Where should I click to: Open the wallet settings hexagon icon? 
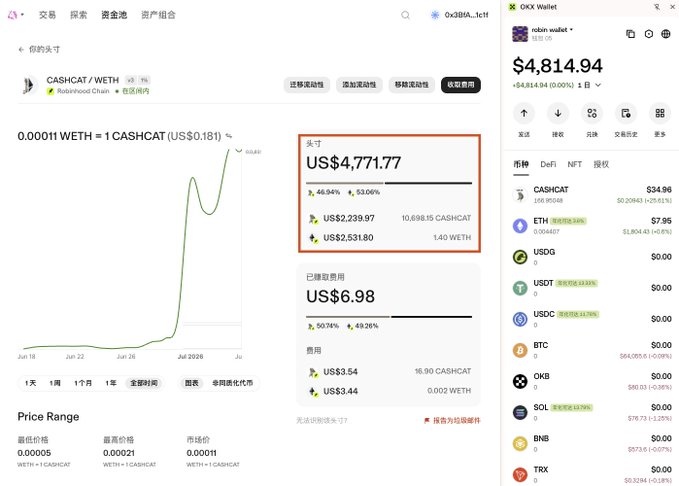(649, 34)
